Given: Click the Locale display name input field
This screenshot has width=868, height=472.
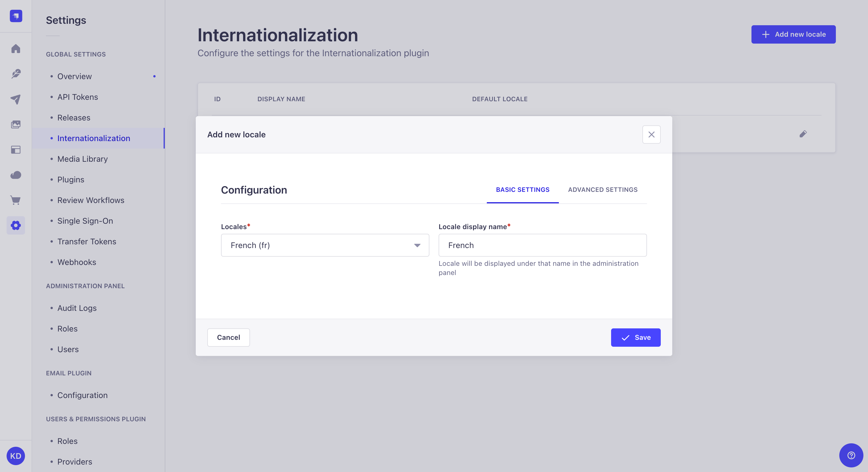Looking at the screenshot, I should pos(542,245).
